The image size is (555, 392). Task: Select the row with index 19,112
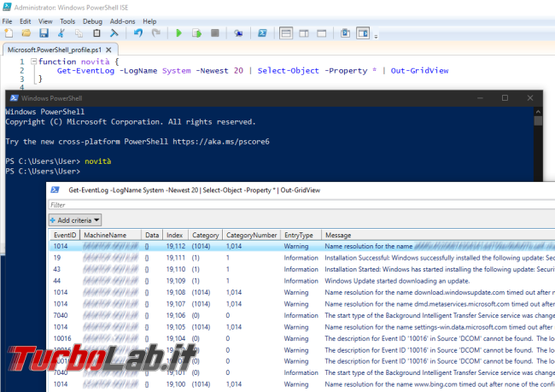point(302,246)
